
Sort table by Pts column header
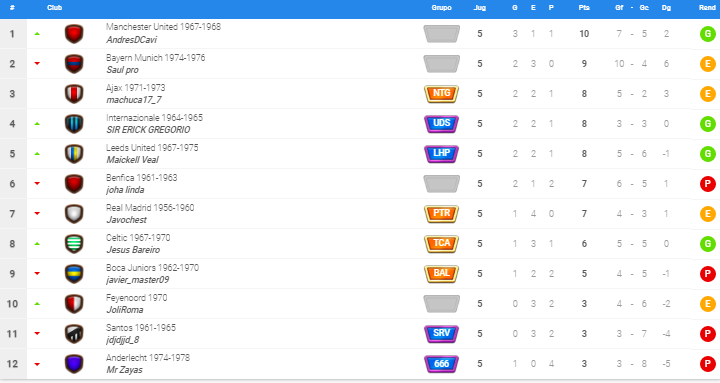coord(584,8)
